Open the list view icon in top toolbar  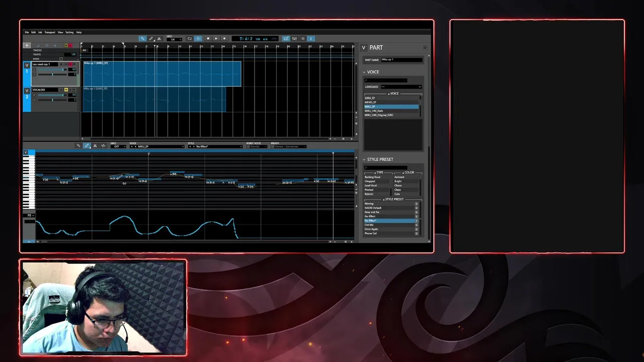[303, 39]
